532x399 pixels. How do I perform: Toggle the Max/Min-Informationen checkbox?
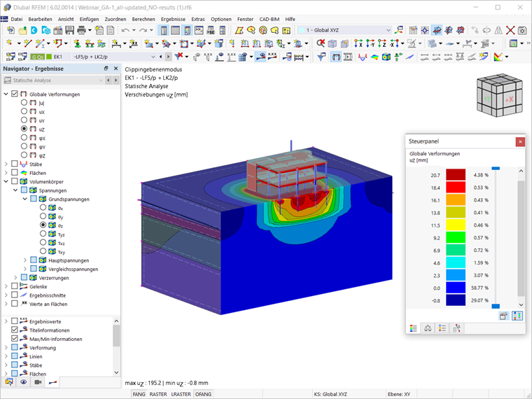(x=15, y=339)
